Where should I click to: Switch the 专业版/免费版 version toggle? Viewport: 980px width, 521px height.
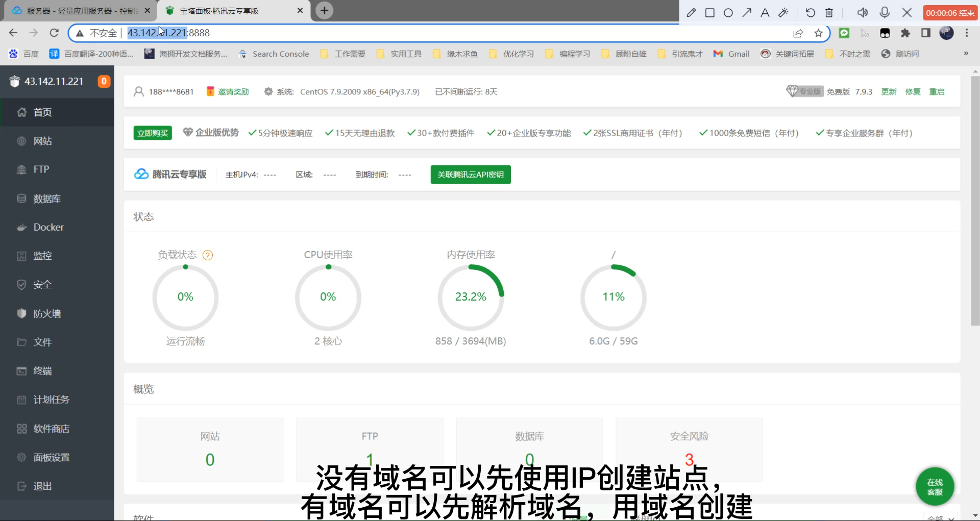pos(804,91)
